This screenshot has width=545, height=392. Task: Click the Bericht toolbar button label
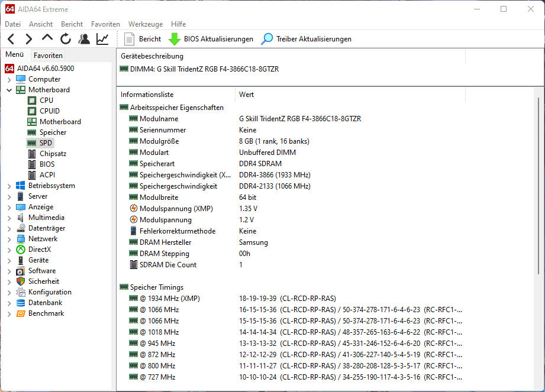tap(150, 39)
